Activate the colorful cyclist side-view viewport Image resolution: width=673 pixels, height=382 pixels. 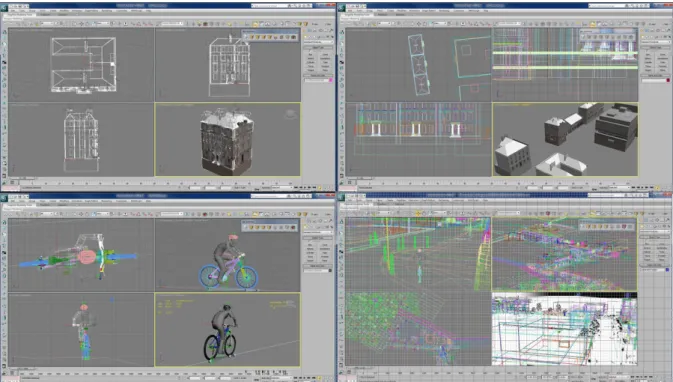pos(227,255)
